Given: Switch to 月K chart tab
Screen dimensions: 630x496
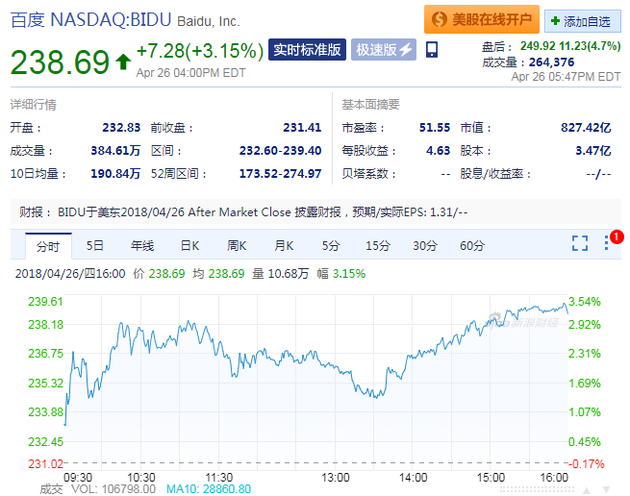Looking at the screenshot, I should click(x=284, y=245).
